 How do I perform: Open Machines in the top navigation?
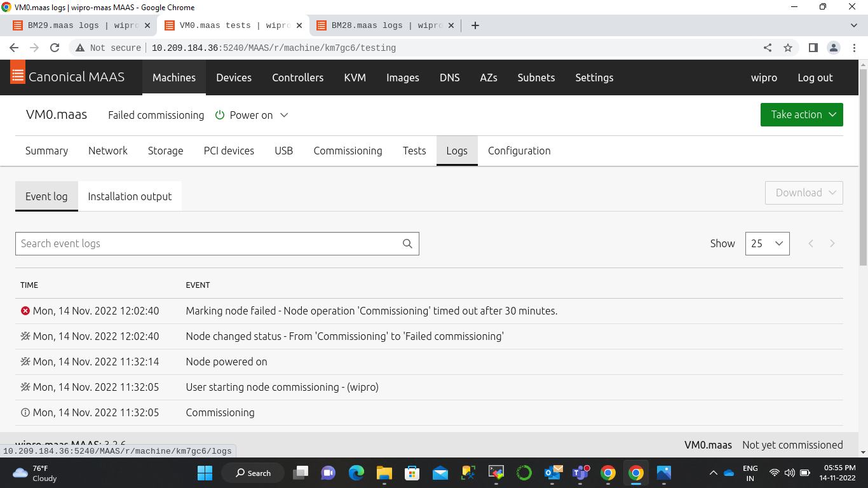174,78
